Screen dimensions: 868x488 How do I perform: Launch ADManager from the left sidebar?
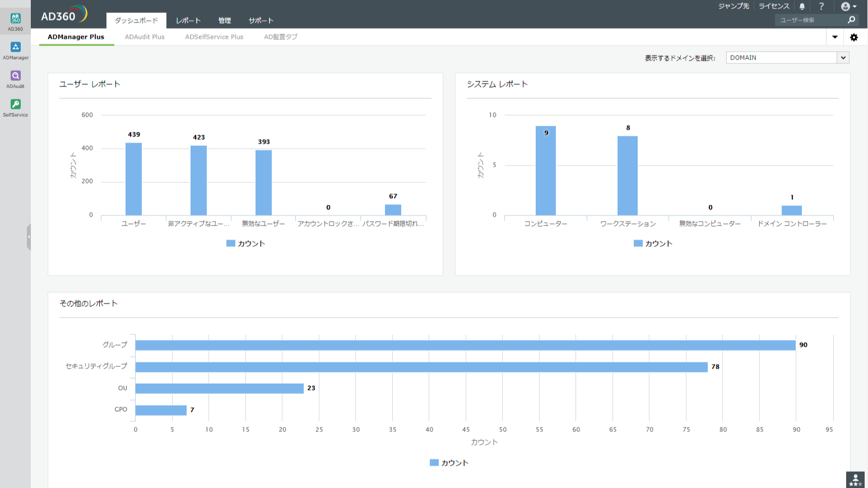[x=15, y=49]
